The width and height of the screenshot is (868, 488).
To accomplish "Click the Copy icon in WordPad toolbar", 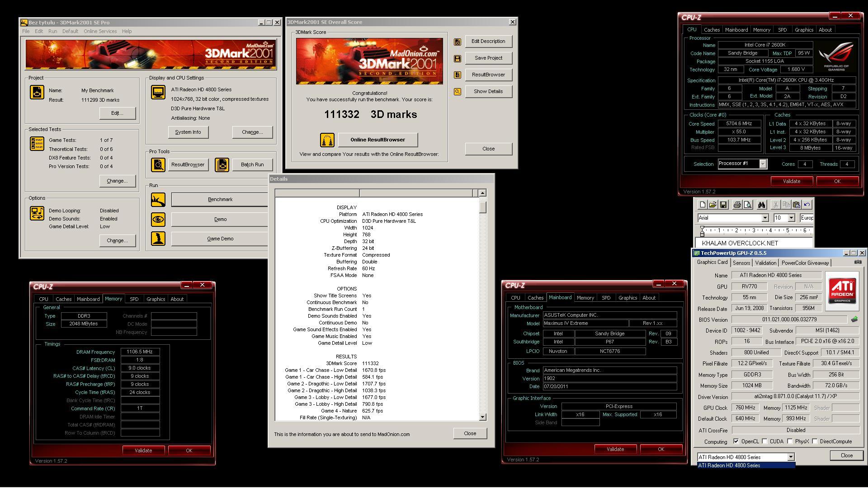I will pos(786,205).
